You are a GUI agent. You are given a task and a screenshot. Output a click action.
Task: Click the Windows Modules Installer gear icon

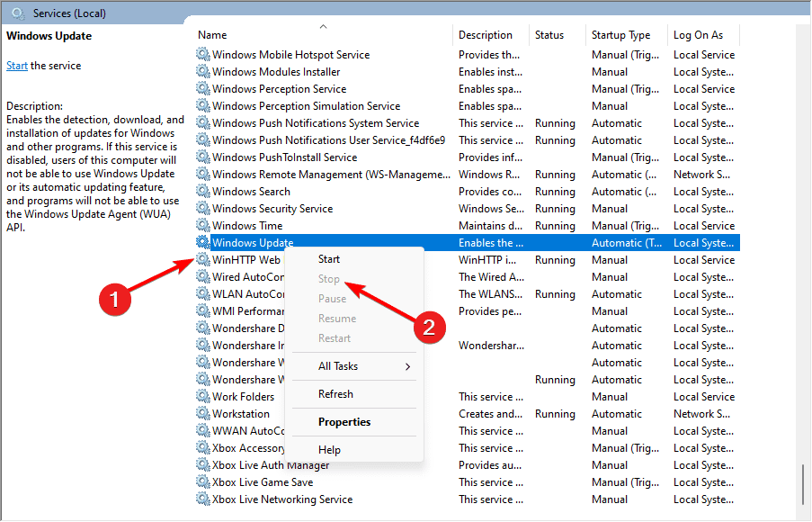click(x=203, y=72)
